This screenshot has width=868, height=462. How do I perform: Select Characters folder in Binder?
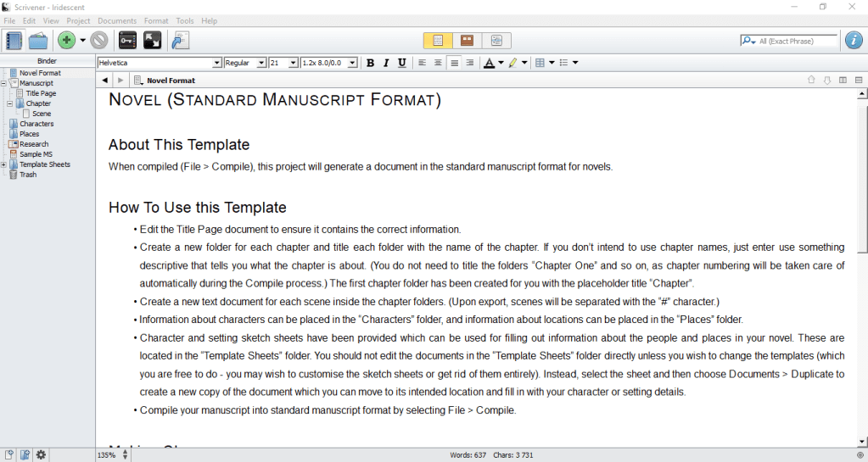coord(36,124)
